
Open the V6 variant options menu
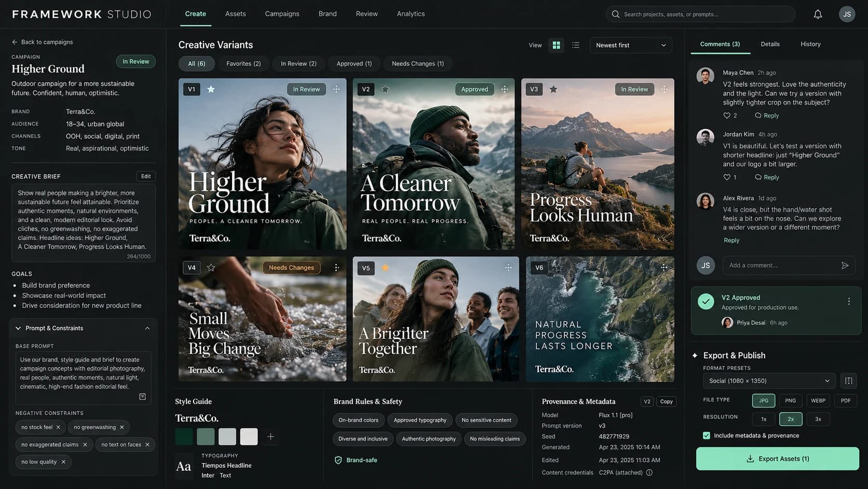(664, 267)
